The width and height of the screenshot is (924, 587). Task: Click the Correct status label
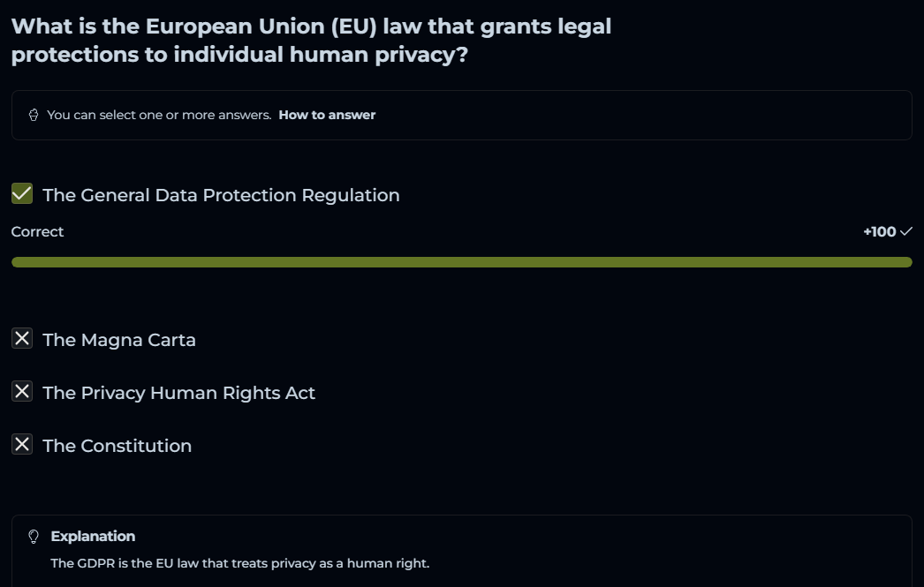[x=37, y=231]
